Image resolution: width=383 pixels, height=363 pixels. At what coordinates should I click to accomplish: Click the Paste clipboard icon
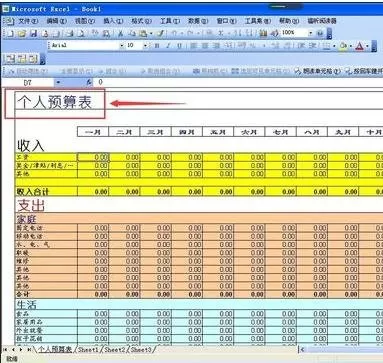pyautogui.click(x=143, y=33)
